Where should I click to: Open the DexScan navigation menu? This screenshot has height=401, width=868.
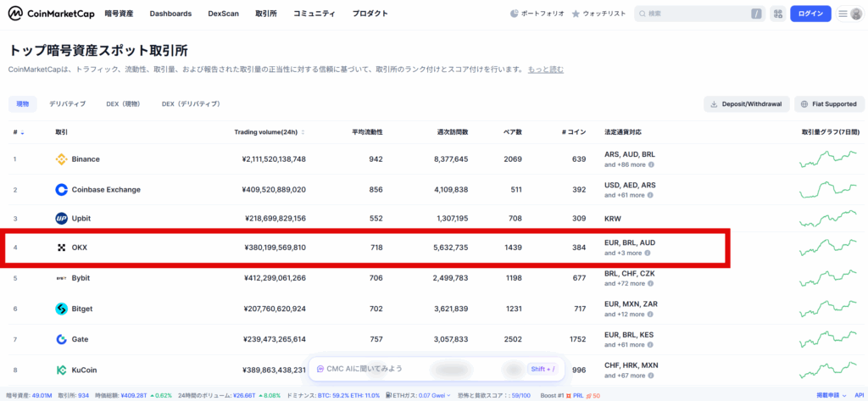pyautogui.click(x=224, y=14)
